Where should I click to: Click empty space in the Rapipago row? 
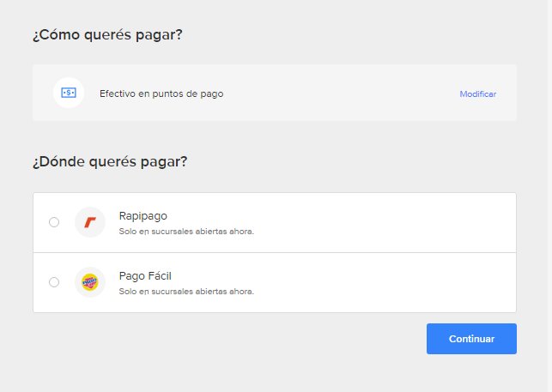tap(386, 222)
